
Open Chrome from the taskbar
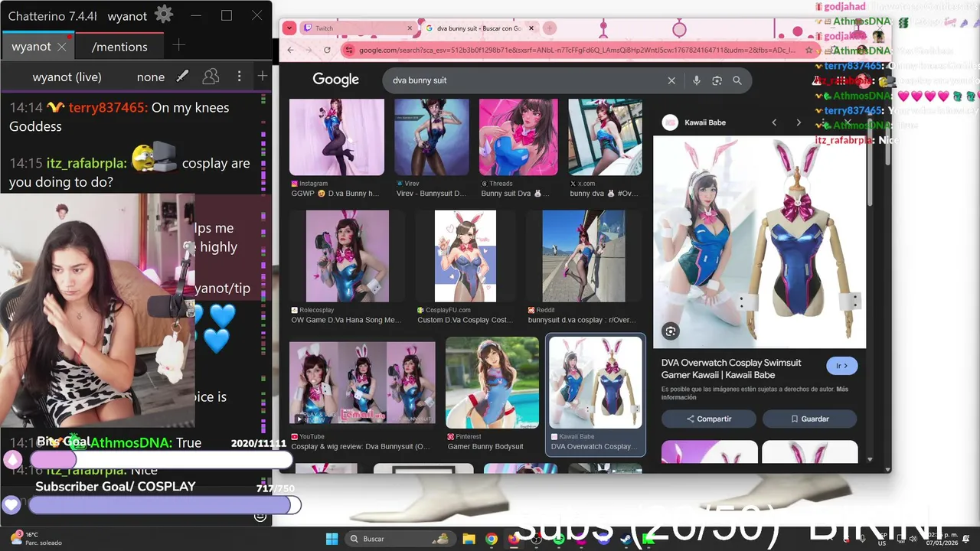coord(491,539)
